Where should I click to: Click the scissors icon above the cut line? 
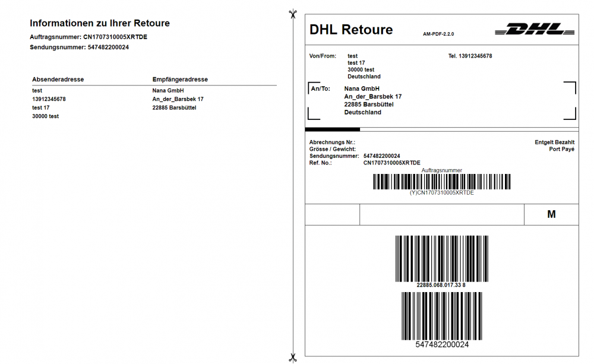point(292,14)
